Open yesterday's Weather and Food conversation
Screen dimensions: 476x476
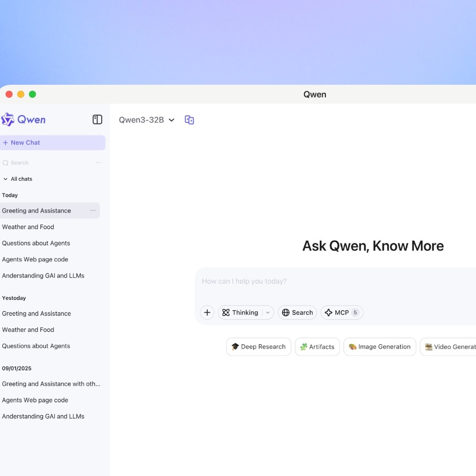click(x=28, y=330)
